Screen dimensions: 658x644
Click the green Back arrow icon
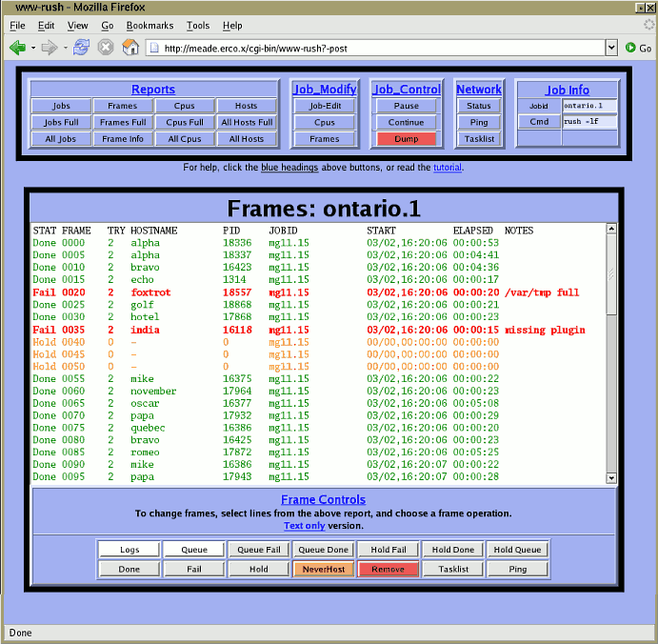[18, 48]
